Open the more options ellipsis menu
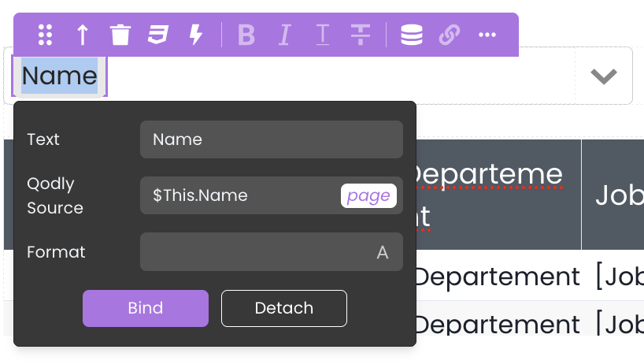Viewport: 644px width, 364px height. click(x=487, y=35)
